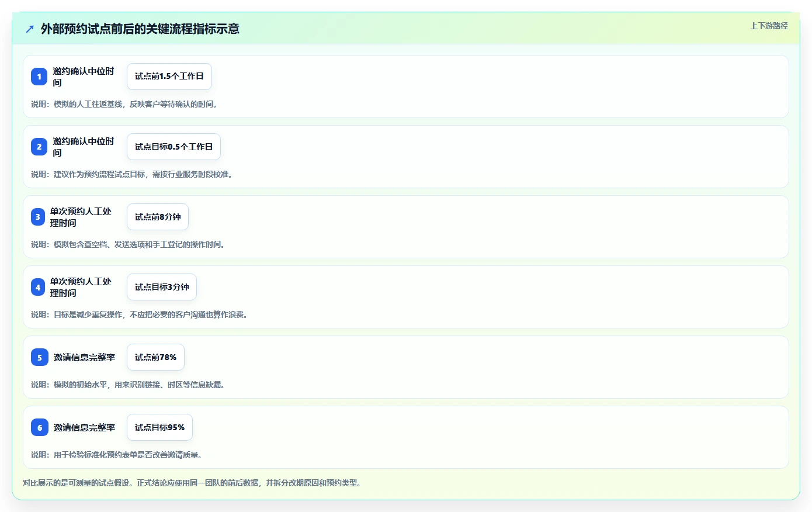Click the arrow icon beside the panel title

tap(30, 29)
